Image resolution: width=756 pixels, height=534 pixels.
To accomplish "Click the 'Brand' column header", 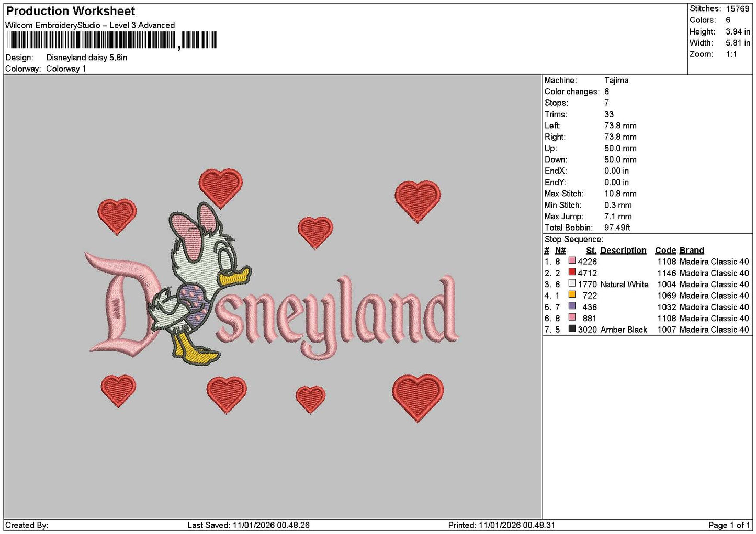I will pos(692,251).
